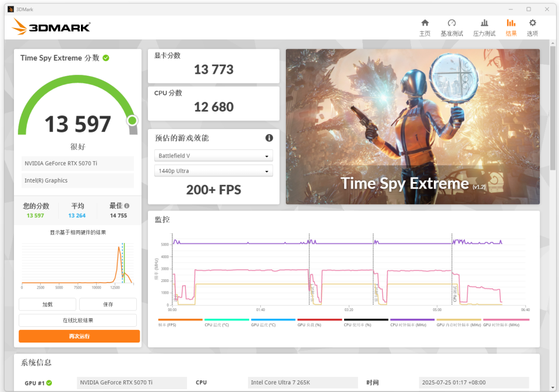Click timestamp 2025-07-25 01:17 +08:00
Screen dimensions: 559x392
[474, 382]
